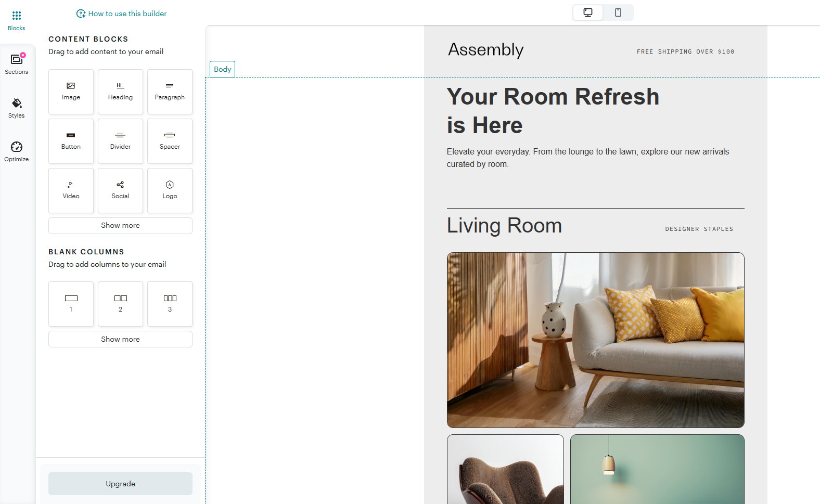Click the 'DESIGNER STAPLES' text

click(x=699, y=229)
